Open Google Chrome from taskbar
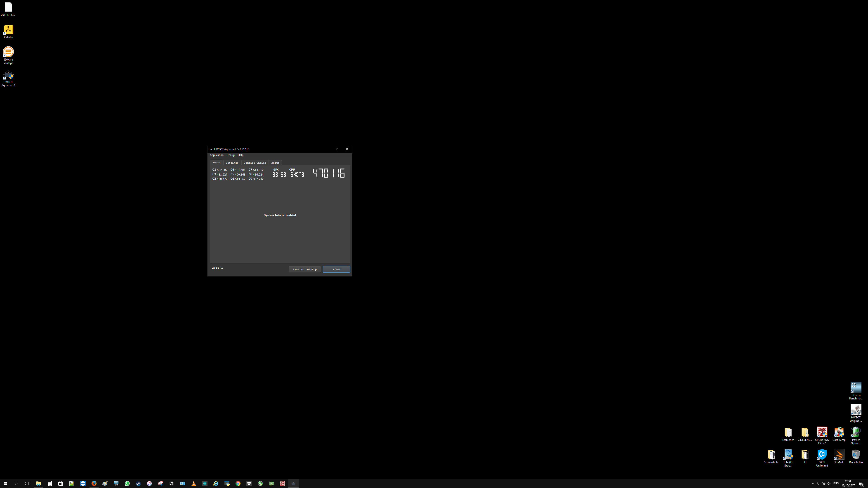 tap(238, 483)
